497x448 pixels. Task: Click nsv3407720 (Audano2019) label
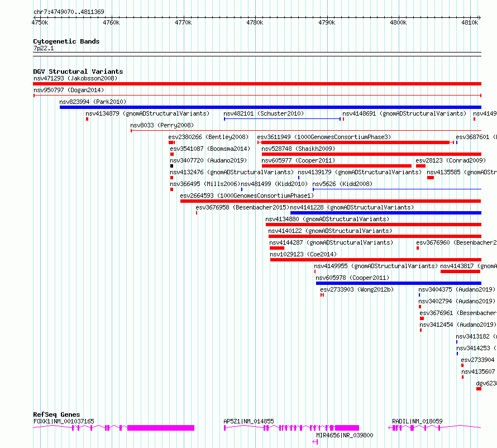pyautogui.click(x=208, y=160)
